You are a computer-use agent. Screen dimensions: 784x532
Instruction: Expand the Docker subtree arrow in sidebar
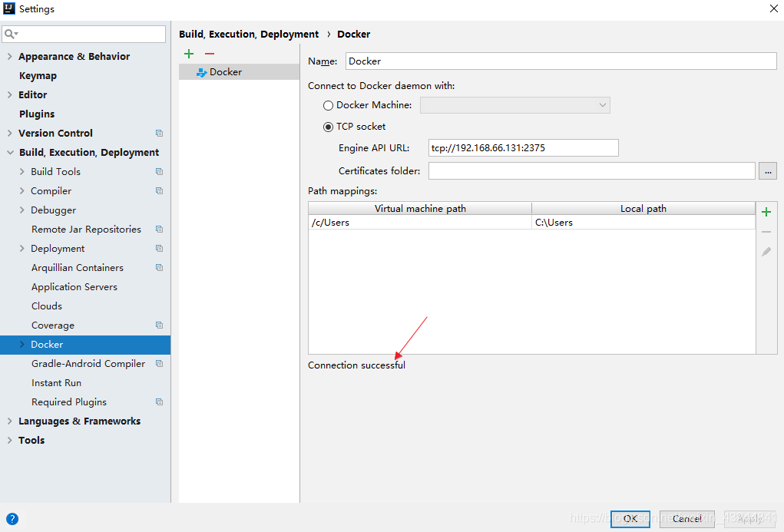point(22,344)
